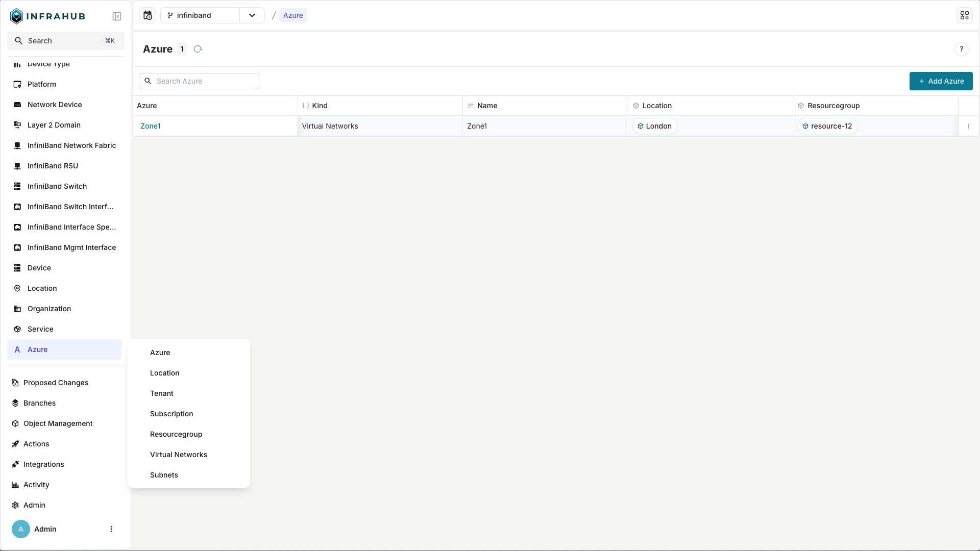This screenshot has height=551, width=980.
Task: Click the Resourcegroup column header
Action: 875,106
